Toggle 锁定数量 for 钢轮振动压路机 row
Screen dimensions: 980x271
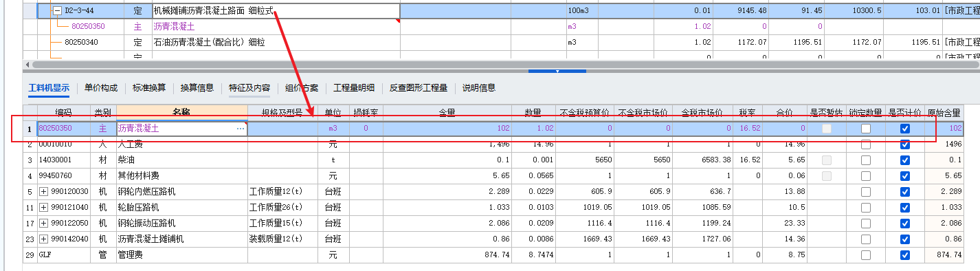(866, 224)
